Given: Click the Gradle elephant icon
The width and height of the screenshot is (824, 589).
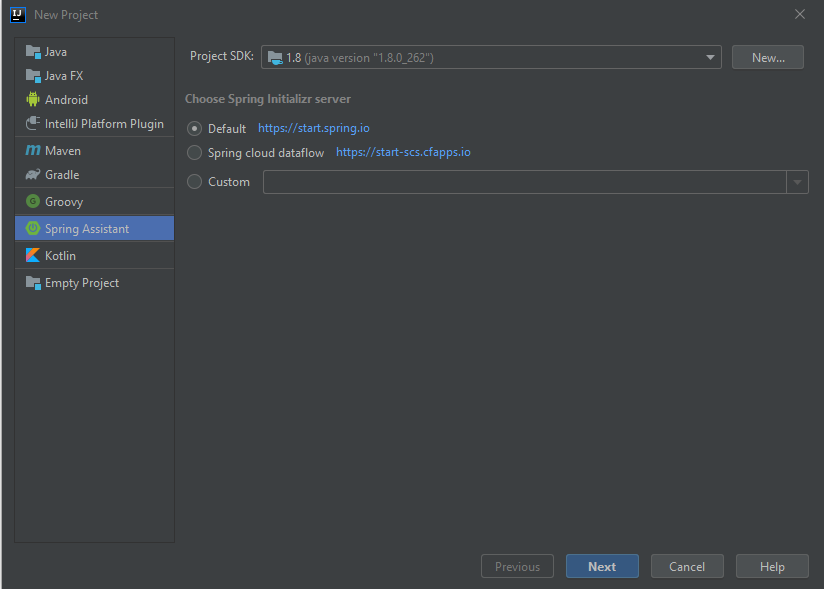Looking at the screenshot, I should pyautogui.click(x=33, y=175).
